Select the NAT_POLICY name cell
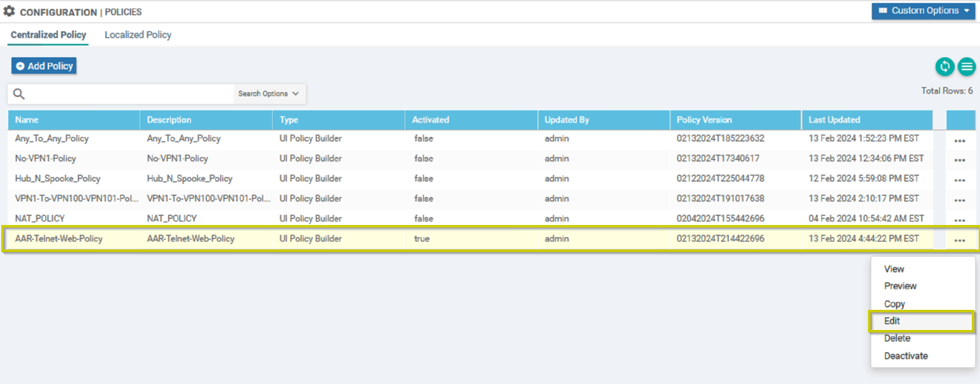 [40, 219]
